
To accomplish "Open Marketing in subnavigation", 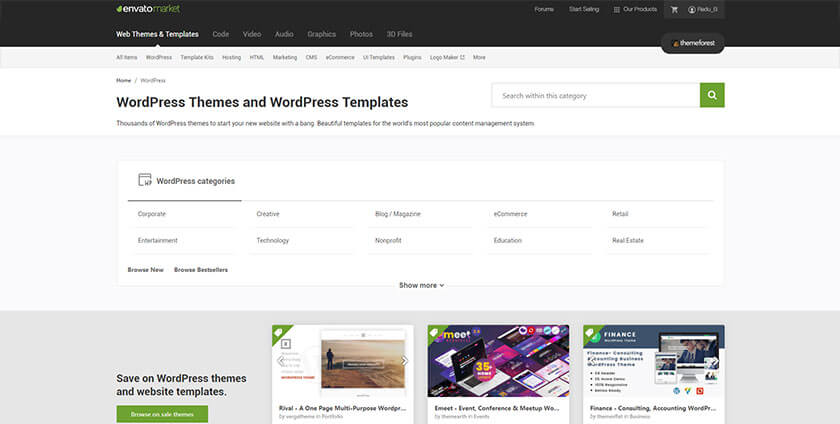I will [285, 57].
